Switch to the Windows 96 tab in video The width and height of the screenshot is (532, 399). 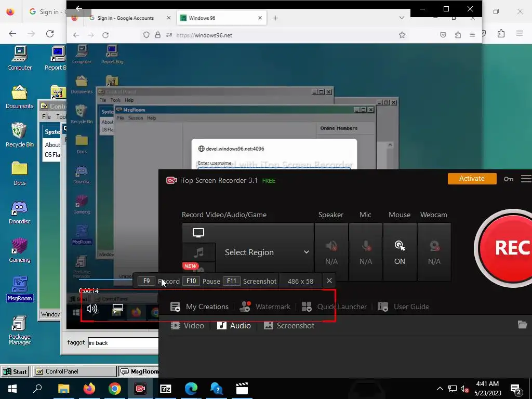point(221,18)
